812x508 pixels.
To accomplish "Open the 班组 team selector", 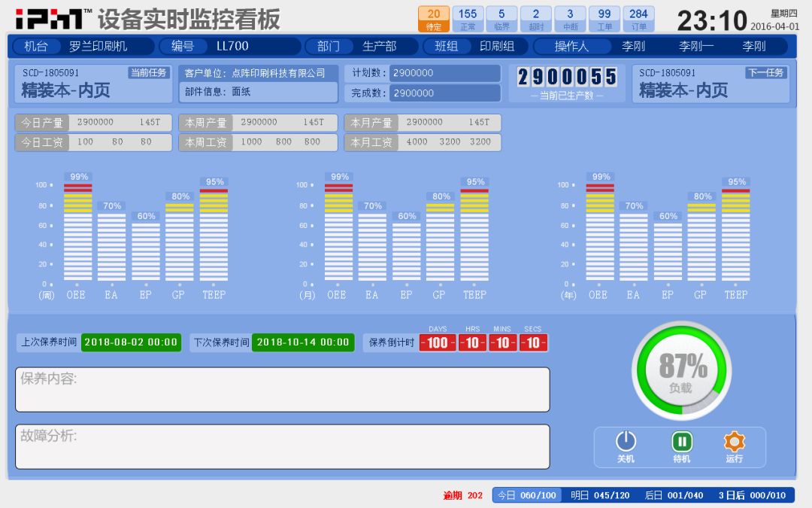I will [447, 46].
